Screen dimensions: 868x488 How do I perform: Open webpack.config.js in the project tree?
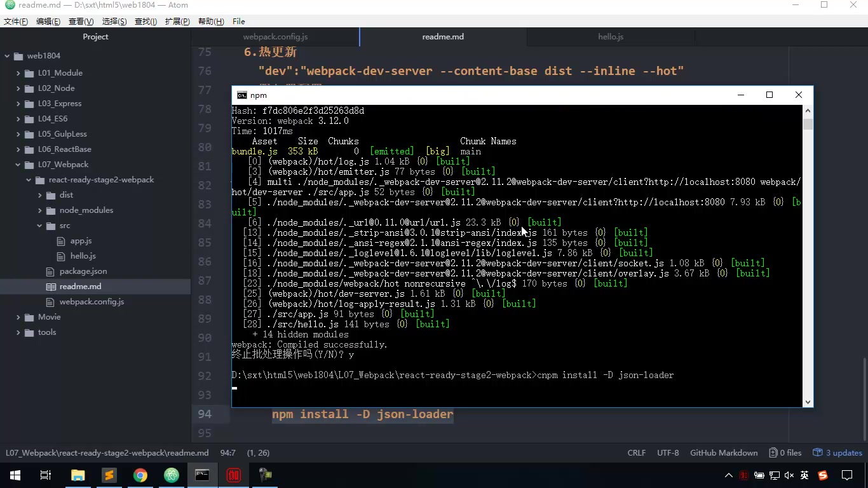tap(92, 302)
